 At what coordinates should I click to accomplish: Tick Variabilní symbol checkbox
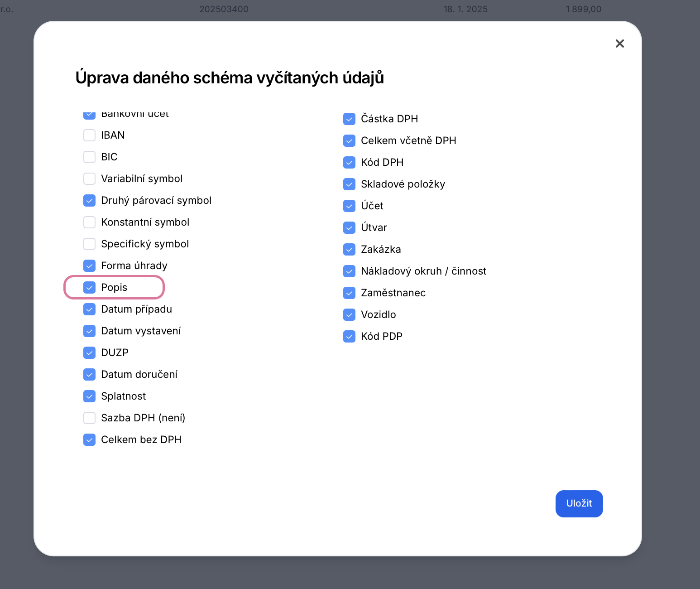coord(90,179)
